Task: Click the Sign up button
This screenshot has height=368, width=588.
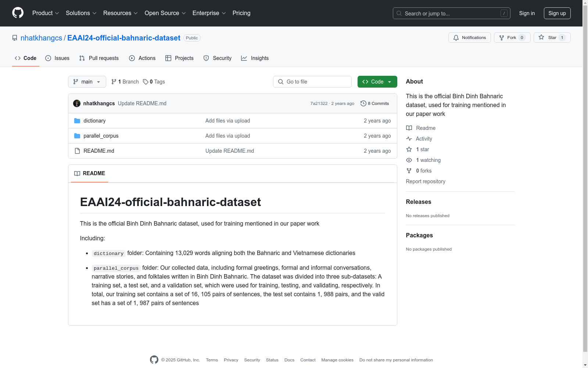Action: pos(557,13)
